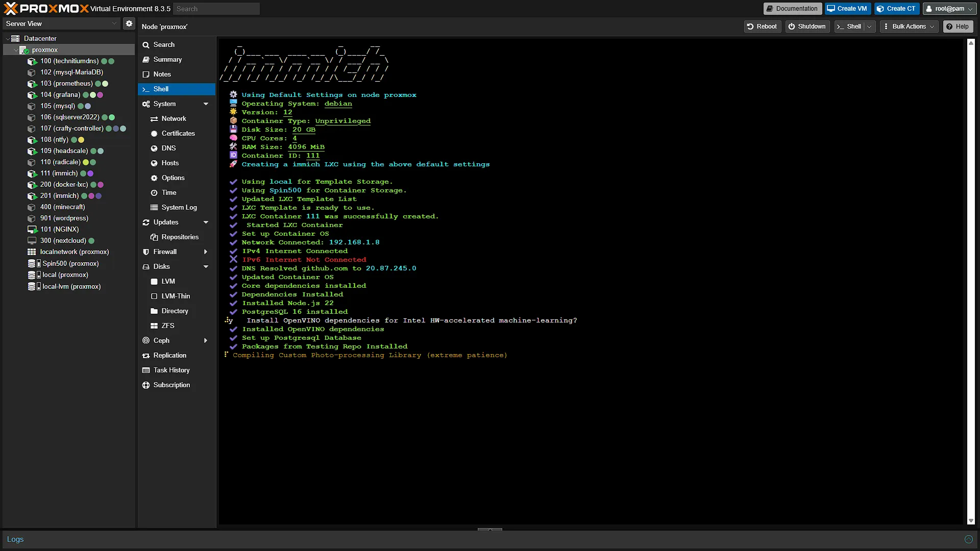This screenshot has height=551, width=980.
Task: Click the Documentation button
Action: coord(792,9)
